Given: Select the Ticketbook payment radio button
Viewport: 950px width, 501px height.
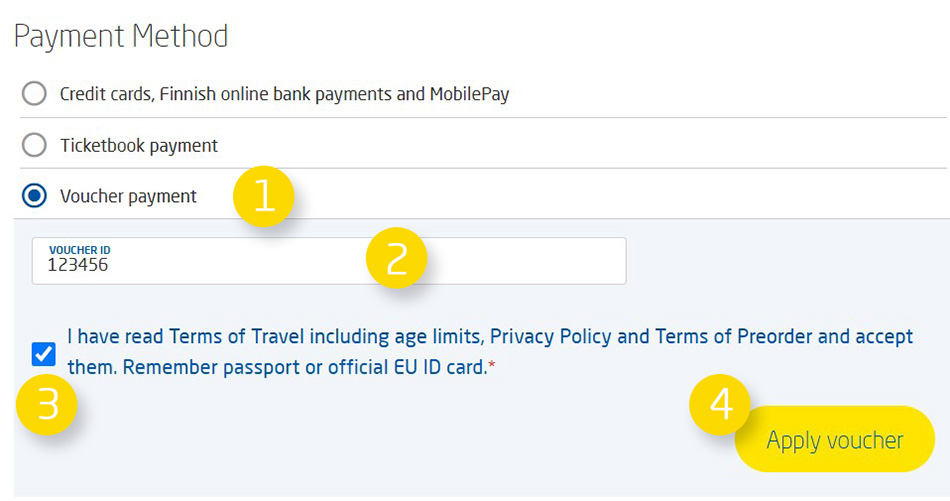Looking at the screenshot, I should pyautogui.click(x=34, y=145).
